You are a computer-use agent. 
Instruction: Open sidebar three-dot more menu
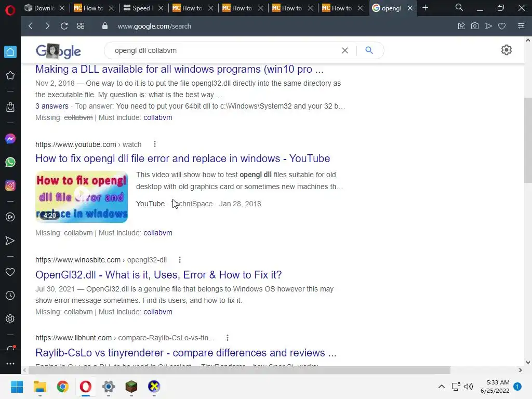tap(10, 364)
